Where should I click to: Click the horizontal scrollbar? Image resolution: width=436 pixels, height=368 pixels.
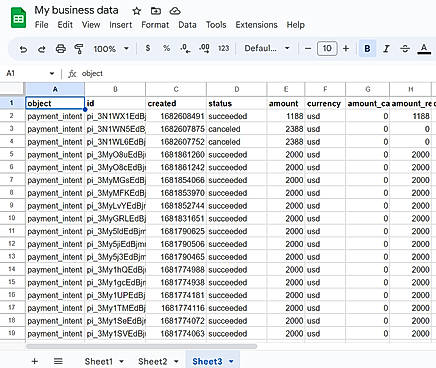point(141,346)
